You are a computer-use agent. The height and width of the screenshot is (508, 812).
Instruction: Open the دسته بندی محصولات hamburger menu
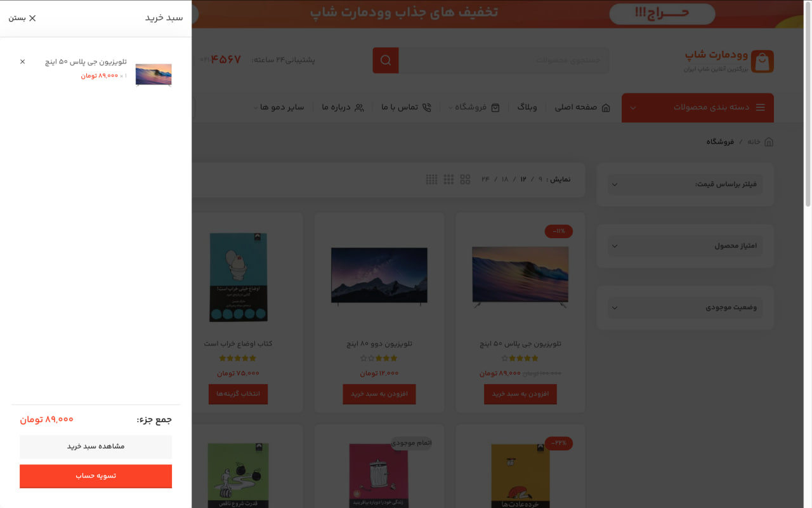pos(760,107)
